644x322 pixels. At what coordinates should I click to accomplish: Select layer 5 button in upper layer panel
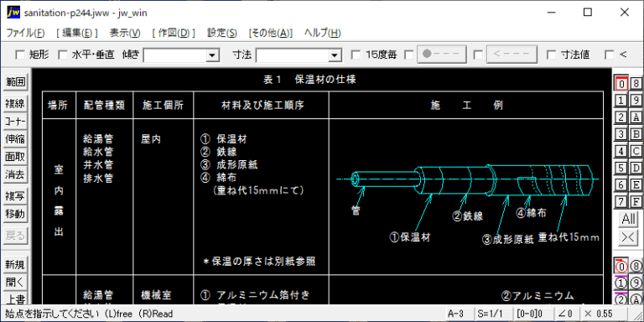coord(621,168)
